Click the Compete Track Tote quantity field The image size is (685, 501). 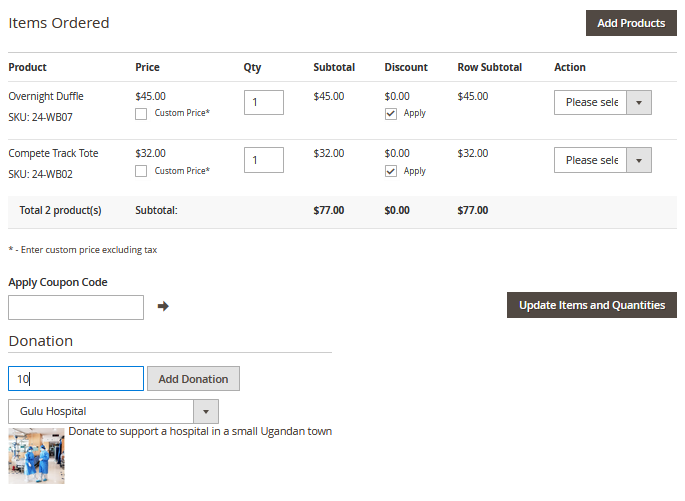pos(263,160)
